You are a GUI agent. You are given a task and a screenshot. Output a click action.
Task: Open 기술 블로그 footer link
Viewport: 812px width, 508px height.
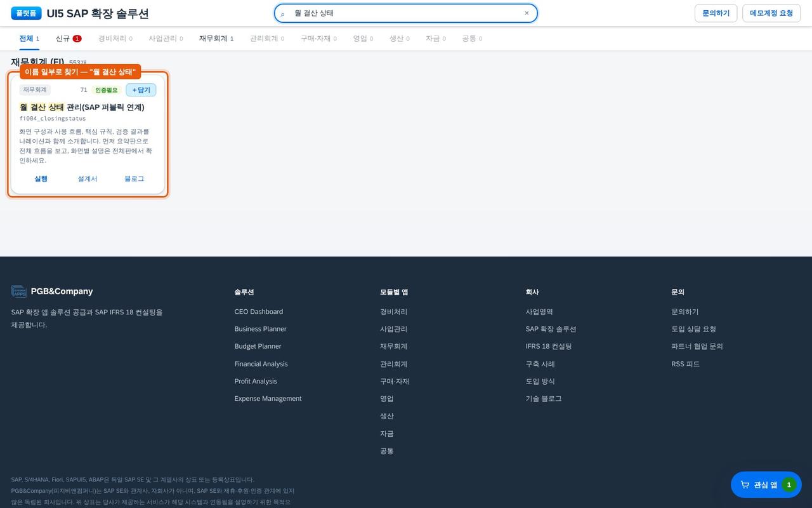tap(544, 399)
